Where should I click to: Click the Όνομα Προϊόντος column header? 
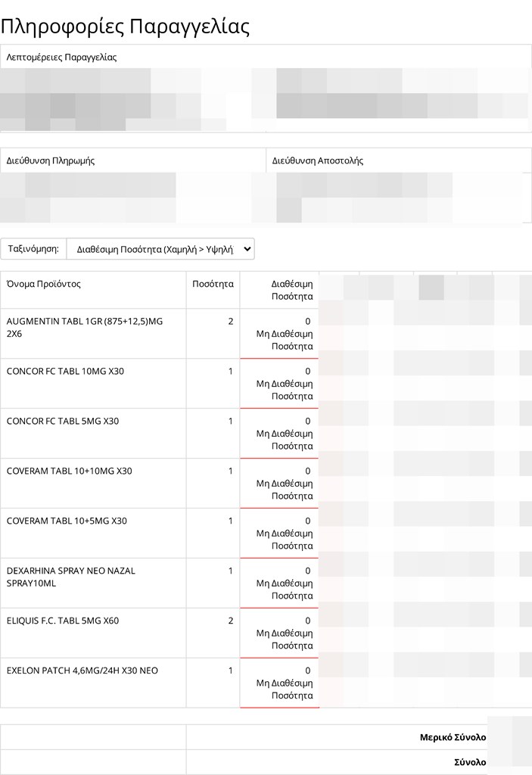[44, 284]
